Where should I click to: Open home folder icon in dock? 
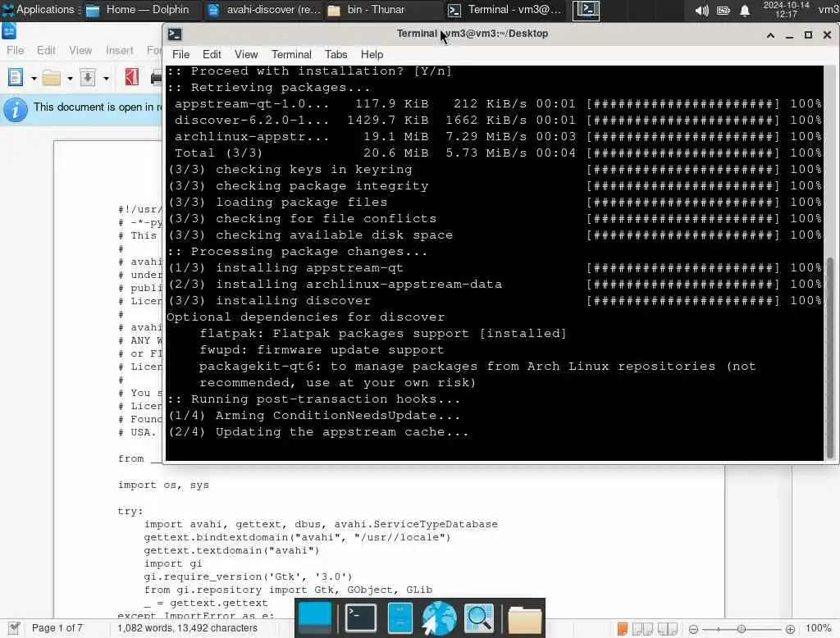click(524, 620)
